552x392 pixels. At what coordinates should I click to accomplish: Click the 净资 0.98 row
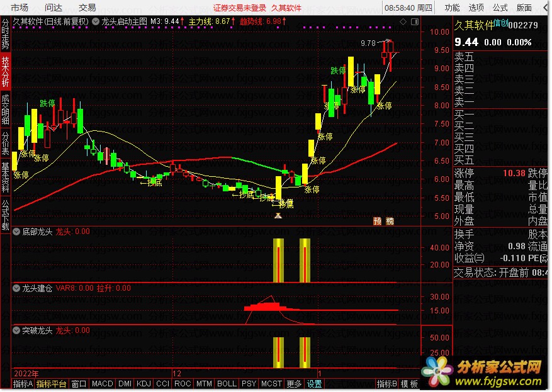(490, 246)
